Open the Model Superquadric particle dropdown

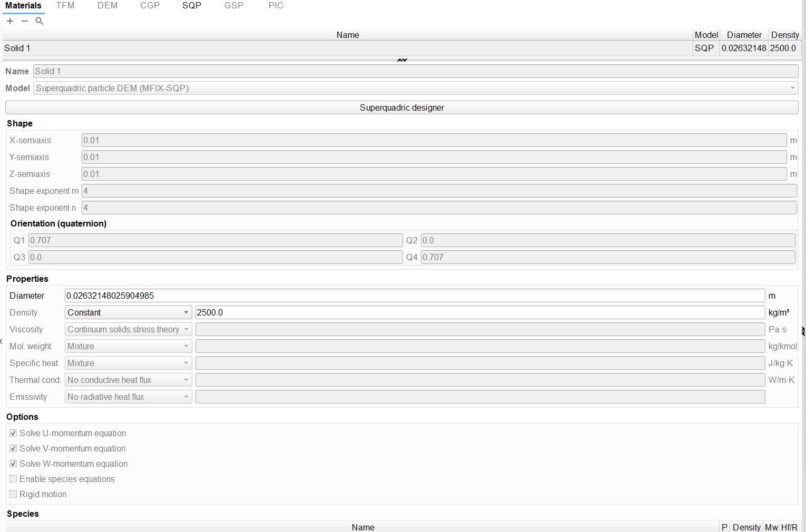(415, 88)
